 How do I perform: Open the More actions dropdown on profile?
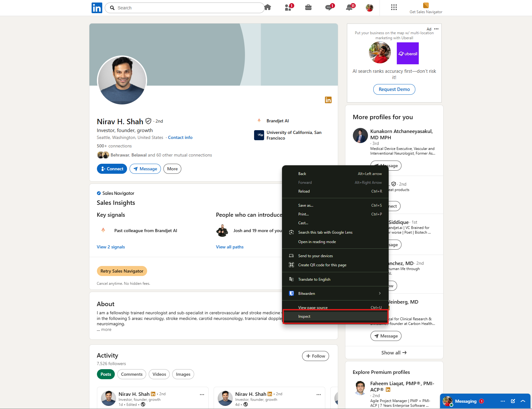[172, 169]
